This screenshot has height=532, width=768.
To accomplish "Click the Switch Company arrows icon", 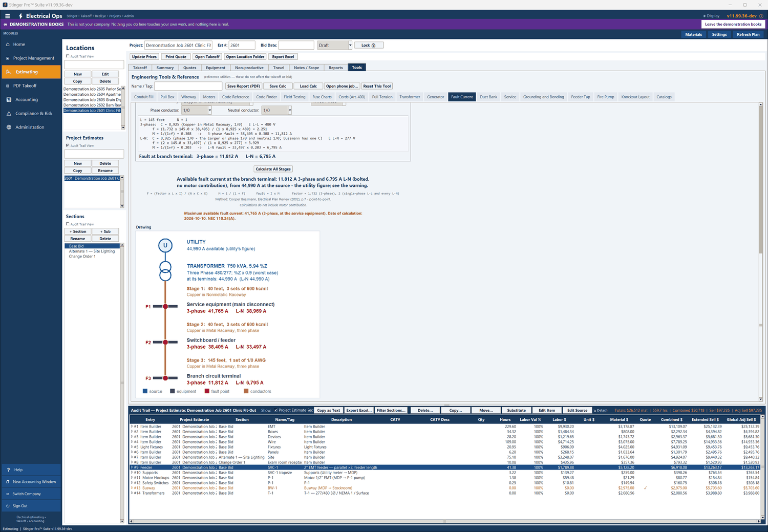I will [8, 494].
